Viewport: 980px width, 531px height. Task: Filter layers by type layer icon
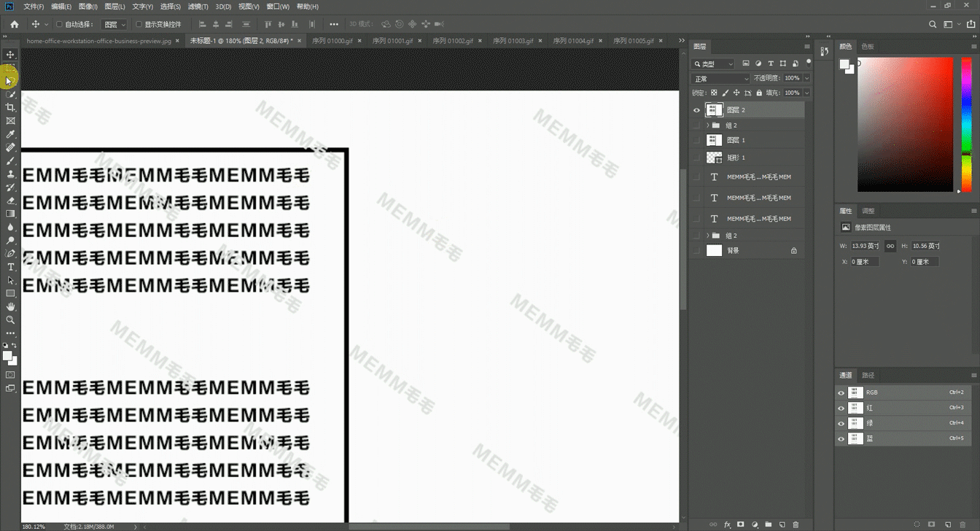coord(771,63)
